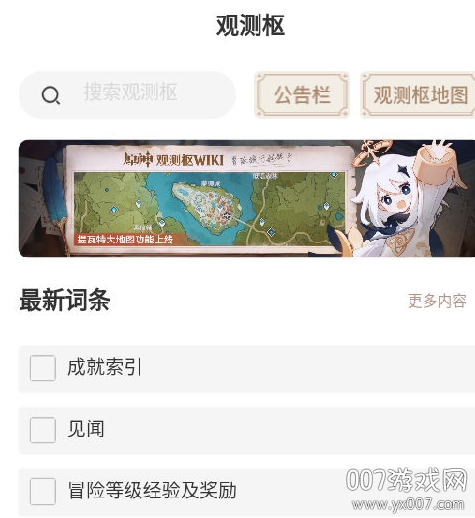
Task: Open the 观测枢地图 map button
Action: click(x=419, y=95)
